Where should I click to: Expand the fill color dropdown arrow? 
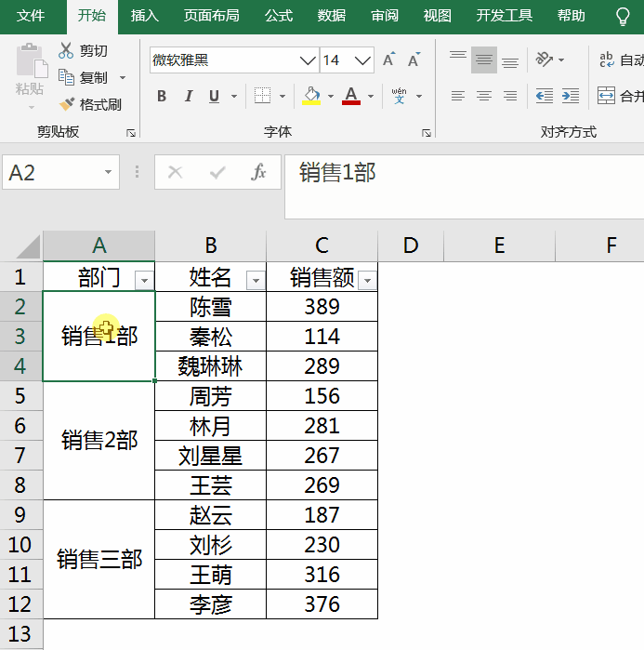(x=331, y=96)
